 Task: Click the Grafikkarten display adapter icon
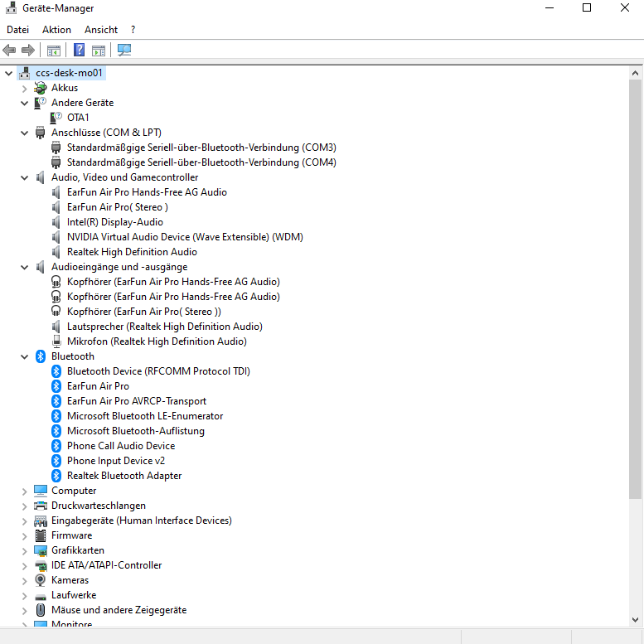tap(41, 550)
